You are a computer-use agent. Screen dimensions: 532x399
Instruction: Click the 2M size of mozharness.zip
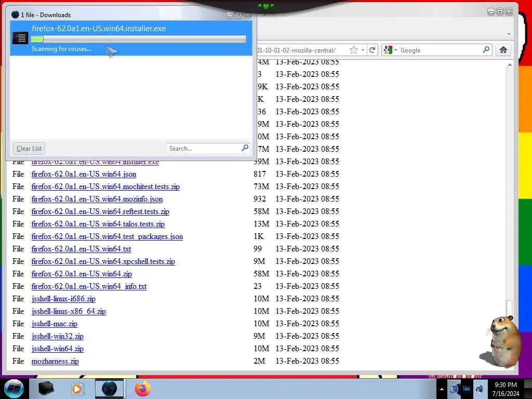pyautogui.click(x=259, y=362)
